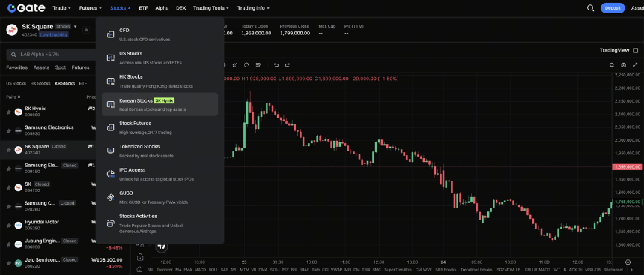Expand the Futures top navigation dropdown
Image resolution: width=644 pixels, height=275 pixels.
pyautogui.click(x=91, y=8)
